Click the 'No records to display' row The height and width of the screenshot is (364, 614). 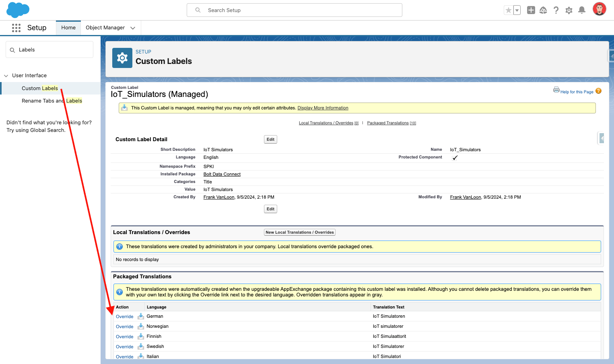coord(357,259)
